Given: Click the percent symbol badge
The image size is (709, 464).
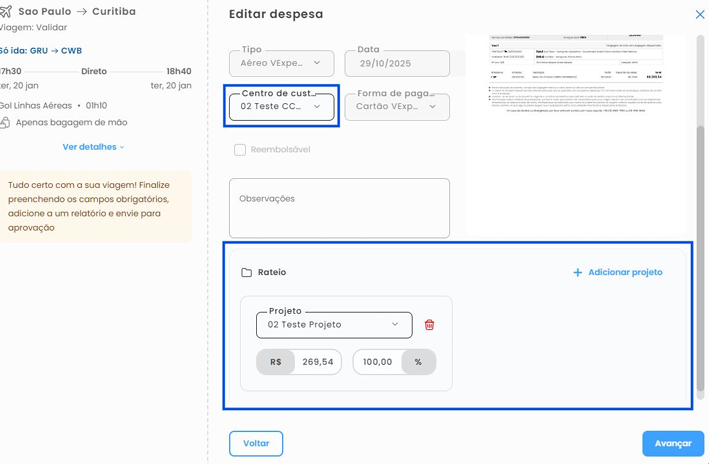Looking at the screenshot, I should pyautogui.click(x=418, y=362).
